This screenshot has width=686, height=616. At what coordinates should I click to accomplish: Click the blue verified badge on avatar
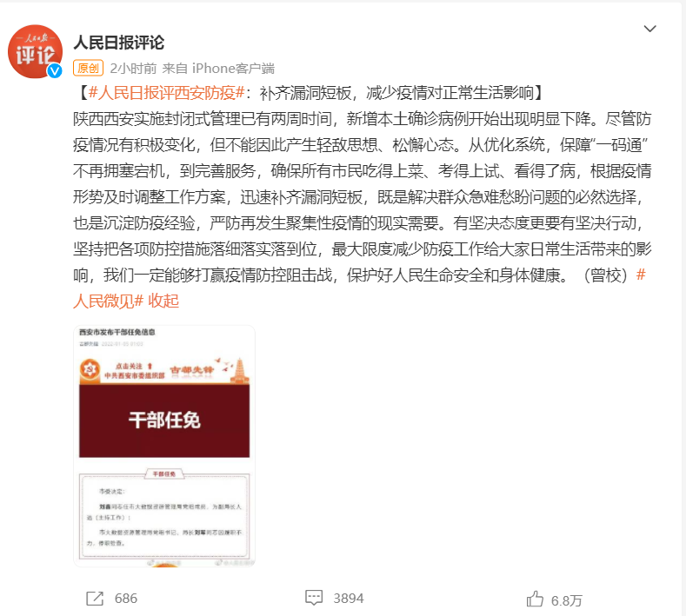pyautogui.click(x=55, y=70)
